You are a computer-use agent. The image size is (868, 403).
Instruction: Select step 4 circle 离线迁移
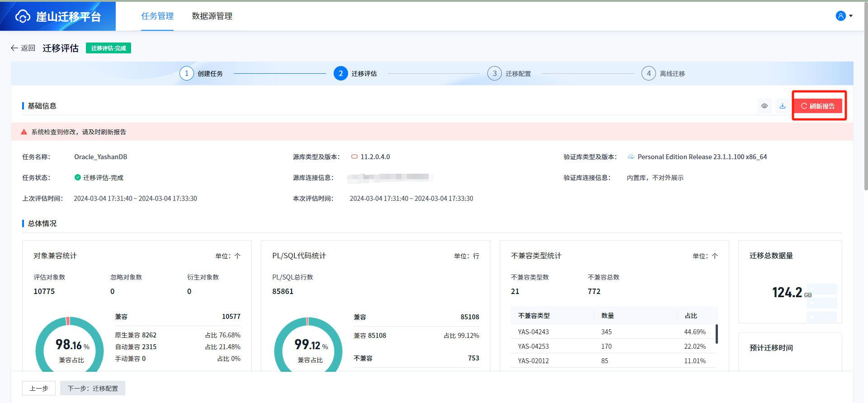649,73
